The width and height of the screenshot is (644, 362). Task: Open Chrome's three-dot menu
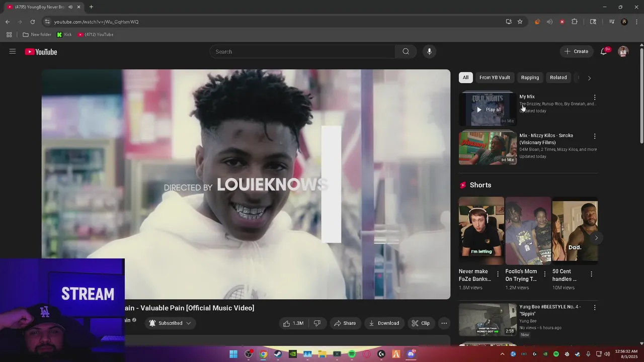(636, 22)
